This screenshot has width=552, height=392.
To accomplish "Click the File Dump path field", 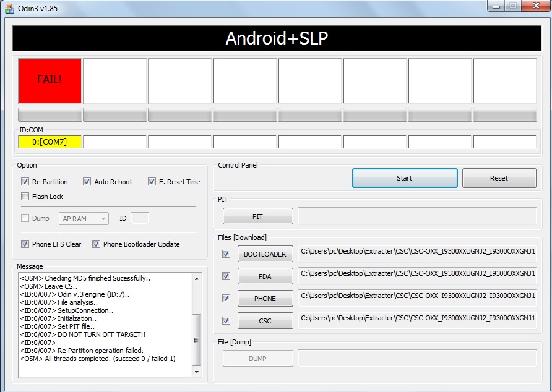I will pos(418,358).
